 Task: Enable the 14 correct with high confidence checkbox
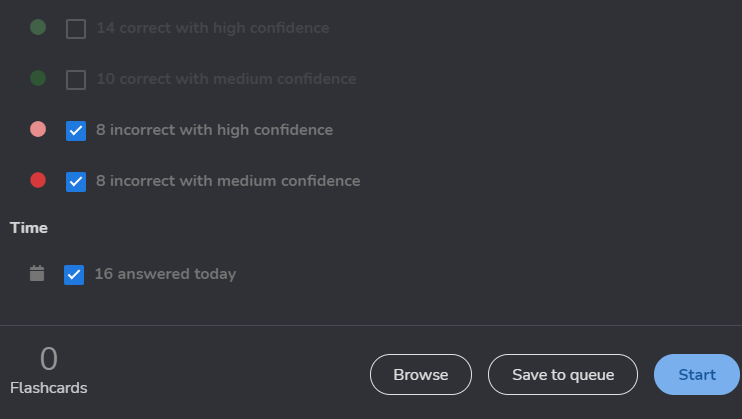76,29
